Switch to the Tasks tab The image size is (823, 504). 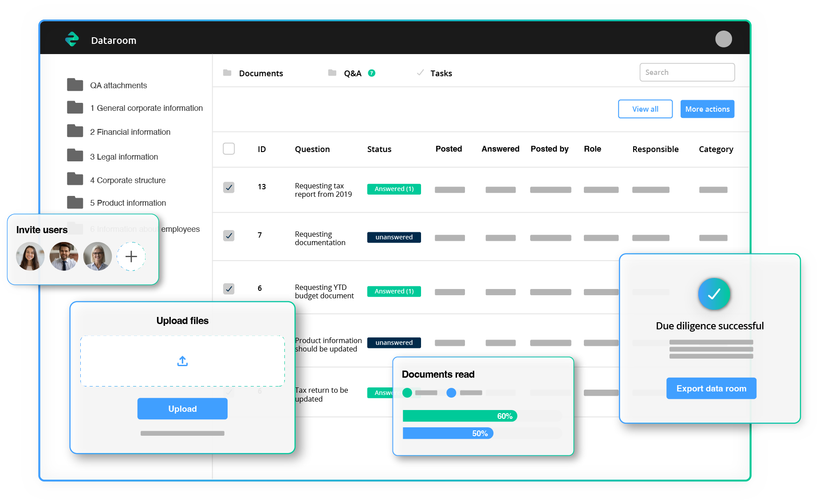click(434, 73)
